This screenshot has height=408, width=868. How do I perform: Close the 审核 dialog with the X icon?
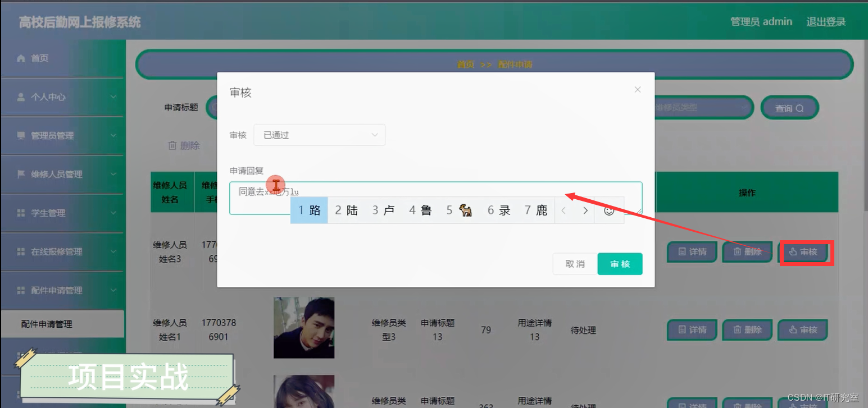click(637, 90)
